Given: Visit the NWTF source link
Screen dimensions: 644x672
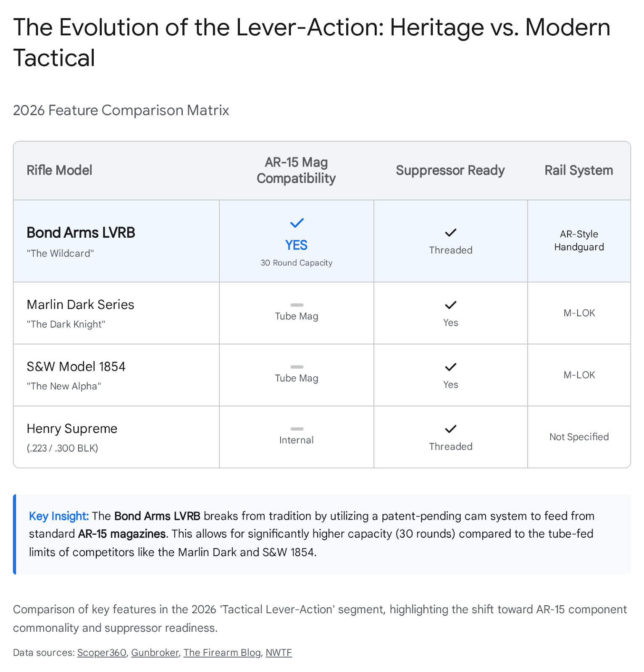Looking at the screenshot, I should point(279,653).
